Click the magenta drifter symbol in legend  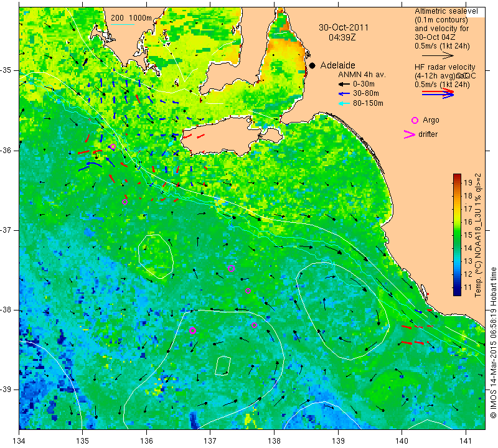(410, 134)
